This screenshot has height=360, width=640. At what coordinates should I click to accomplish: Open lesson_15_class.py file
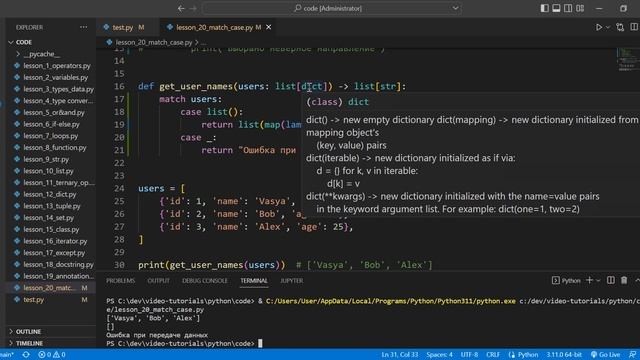tap(51, 229)
